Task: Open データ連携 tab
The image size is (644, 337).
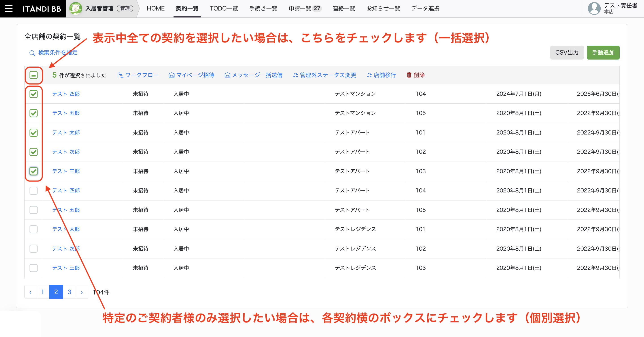Action: 425,9
